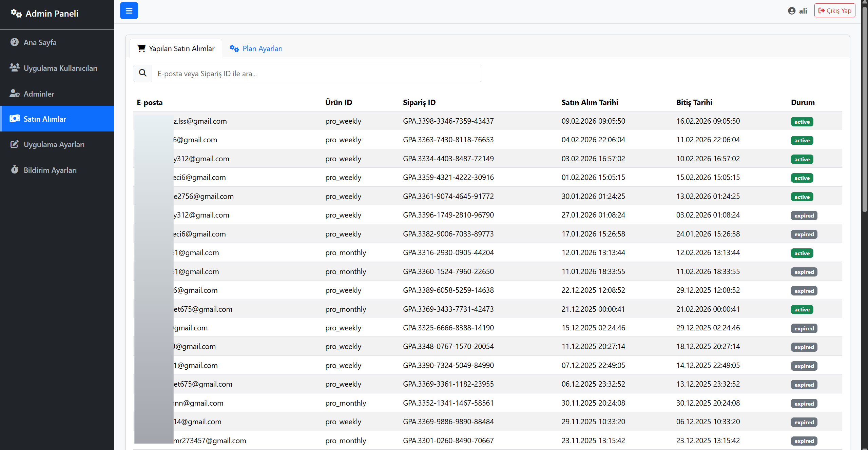Viewport: 868px width, 450px height.
Task: Click the user avatar icon beside ali
Action: point(792,11)
